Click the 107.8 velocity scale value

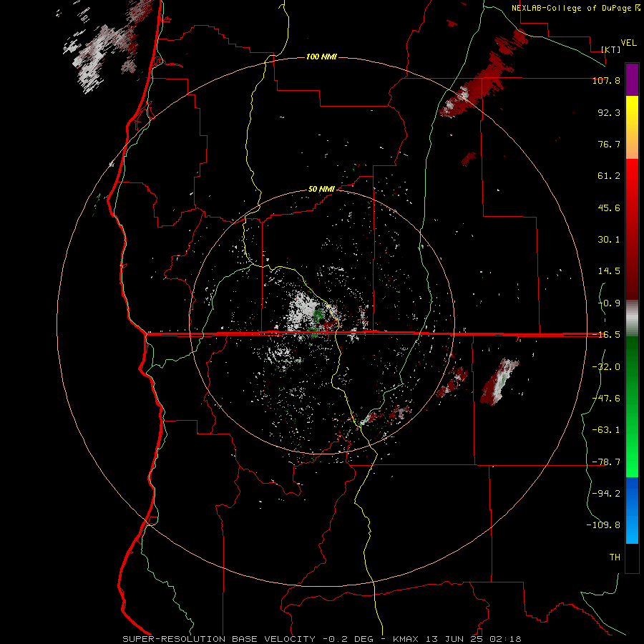point(606,80)
